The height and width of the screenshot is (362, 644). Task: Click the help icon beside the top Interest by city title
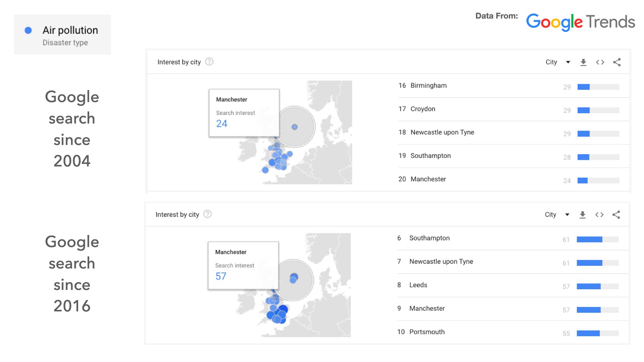tap(209, 62)
